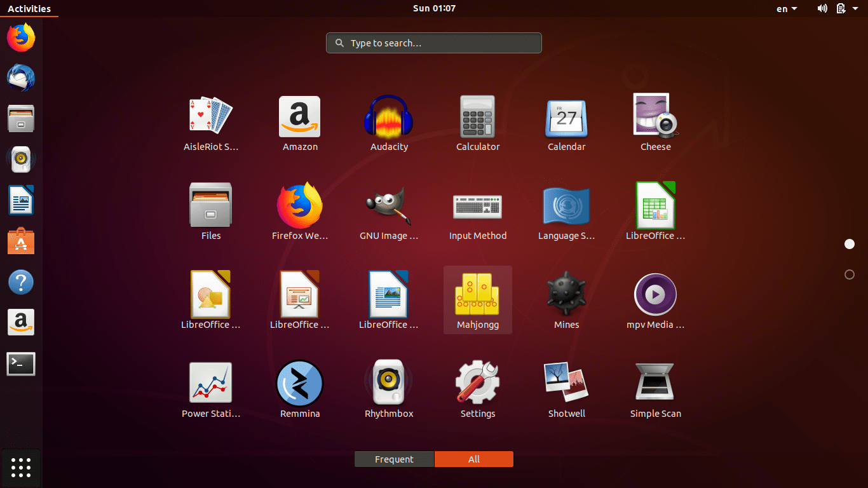
Task: Click the Type to search field
Action: (x=434, y=43)
